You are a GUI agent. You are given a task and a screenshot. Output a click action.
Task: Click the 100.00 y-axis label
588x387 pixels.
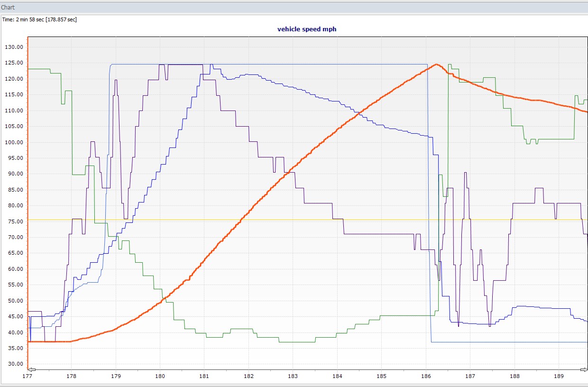click(x=14, y=142)
